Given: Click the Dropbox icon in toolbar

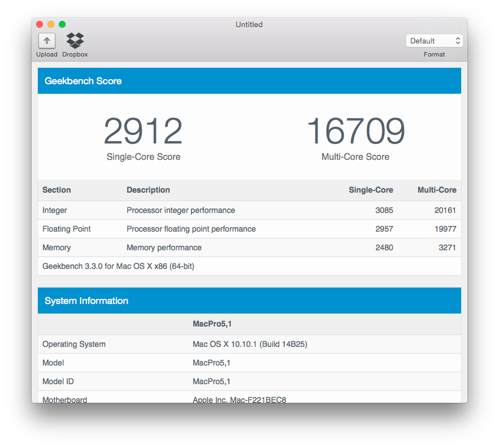Looking at the screenshot, I should [75, 41].
